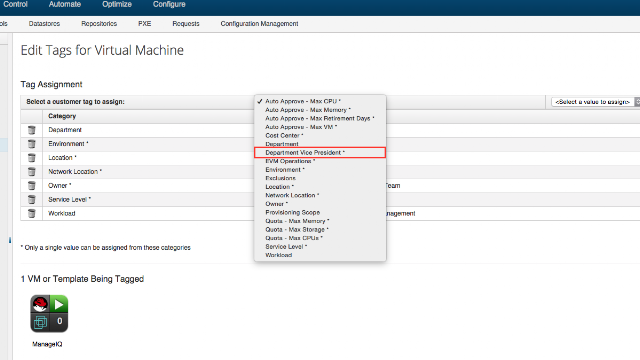Choose 'Environment' in the dropdown list

point(320,170)
